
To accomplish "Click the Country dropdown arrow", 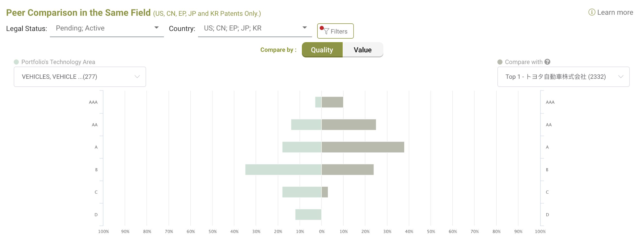I will click(x=304, y=28).
